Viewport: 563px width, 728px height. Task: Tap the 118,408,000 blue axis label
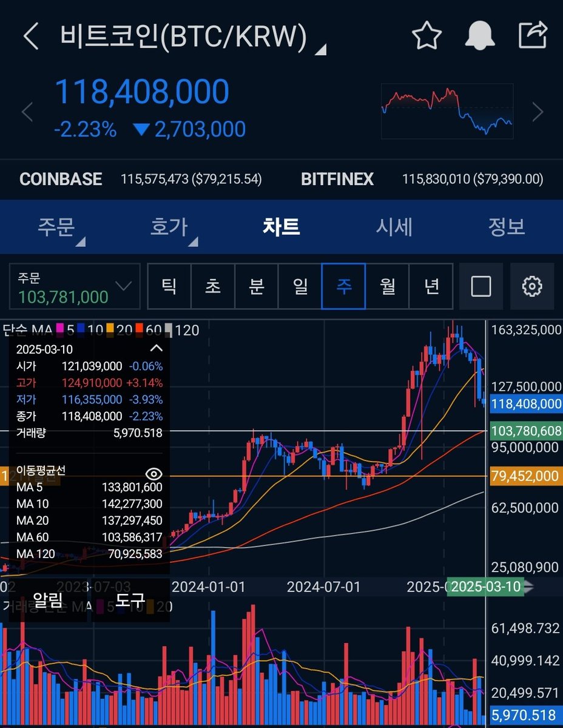(x=526, y=403)
